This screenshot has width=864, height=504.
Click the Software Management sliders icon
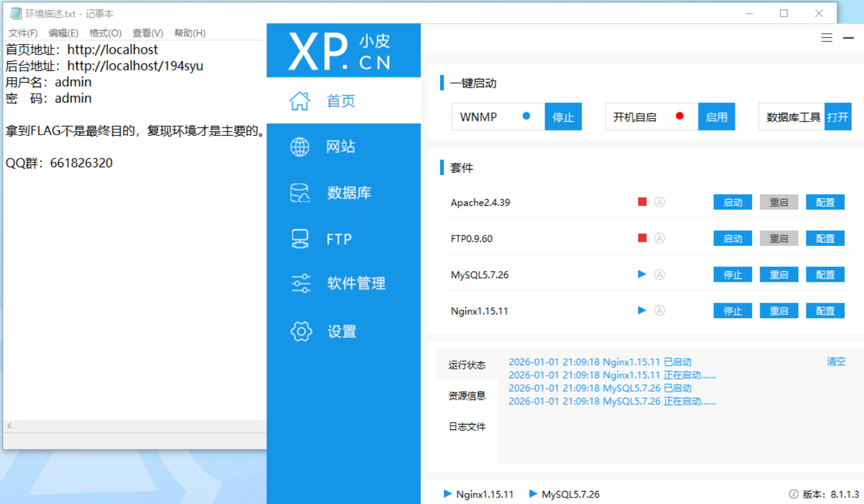pos(301,283)
